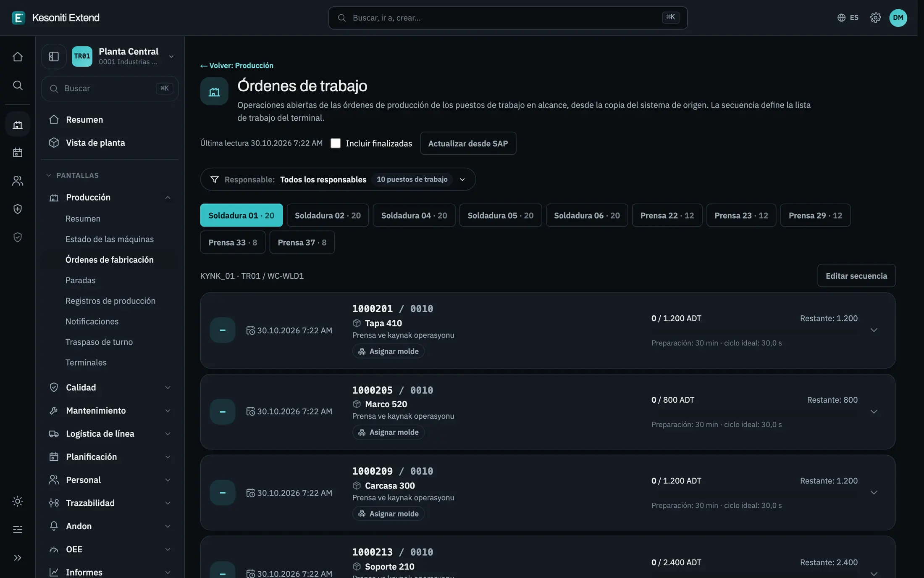Expand the Calidad sidebar section
The image size is (924, 578).
pyautogui.click(x=110, y=388)
